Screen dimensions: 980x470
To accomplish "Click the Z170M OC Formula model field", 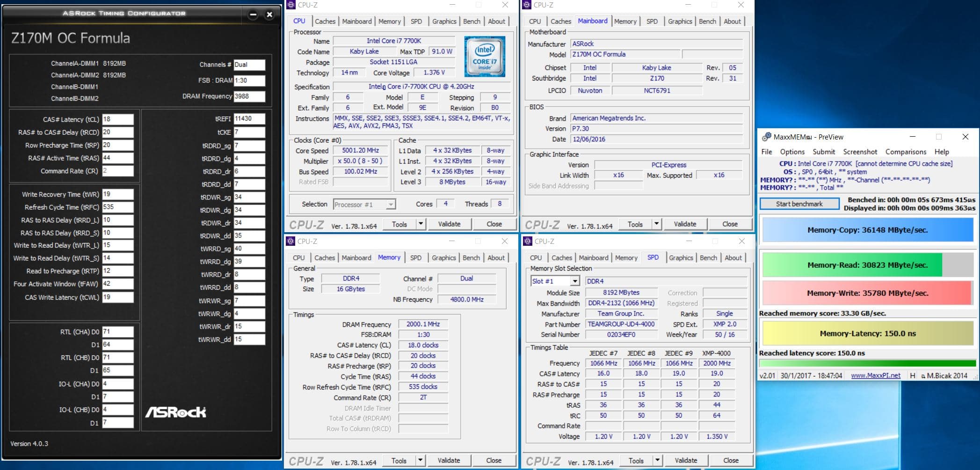I will coord(625,54).
